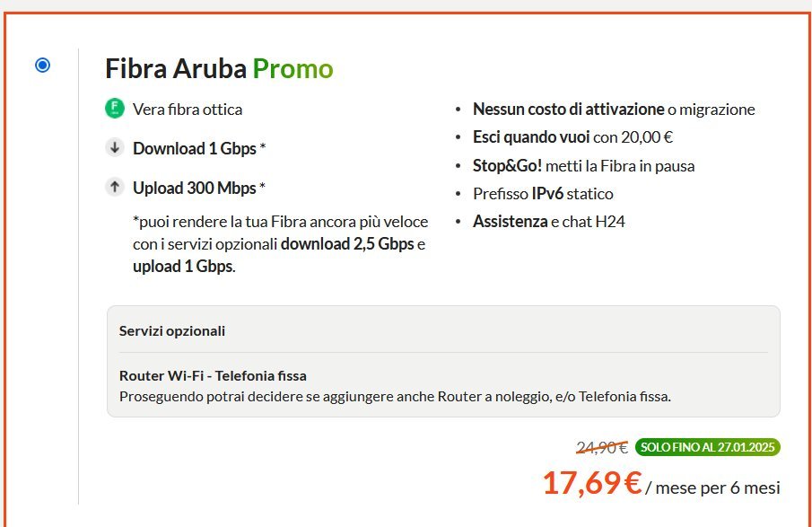Click the Stop&Go! feature item
812x527 pixels.
pos(583,166)
